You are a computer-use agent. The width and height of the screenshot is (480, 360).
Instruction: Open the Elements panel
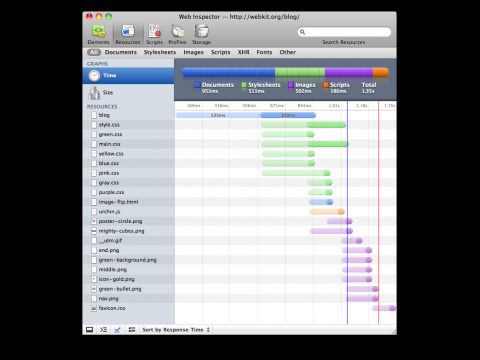pos(98,34)
